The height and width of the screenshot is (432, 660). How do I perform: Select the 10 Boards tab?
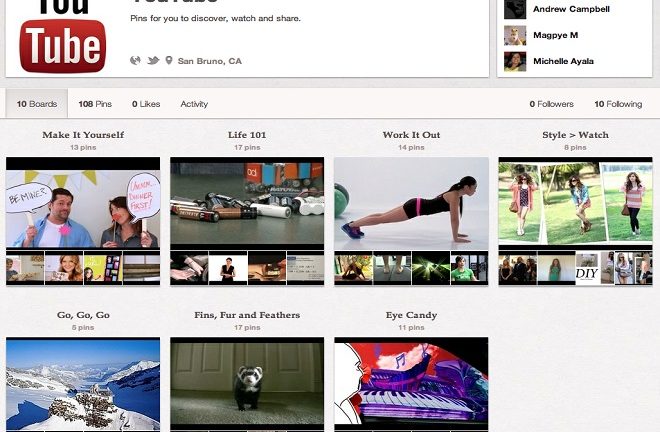coord(37,104)
